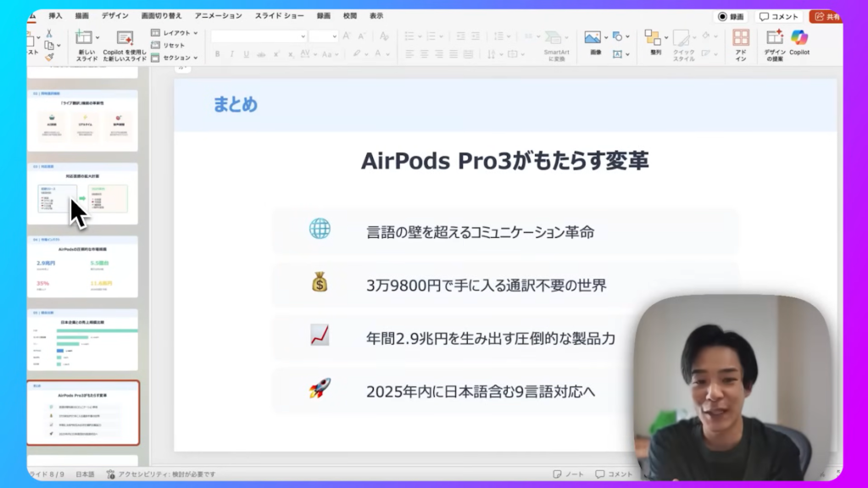Image resolution: width=868 pixels, height=488 pixels.
Task: Toggle underline formatting
Action: (x=247, y=54)
